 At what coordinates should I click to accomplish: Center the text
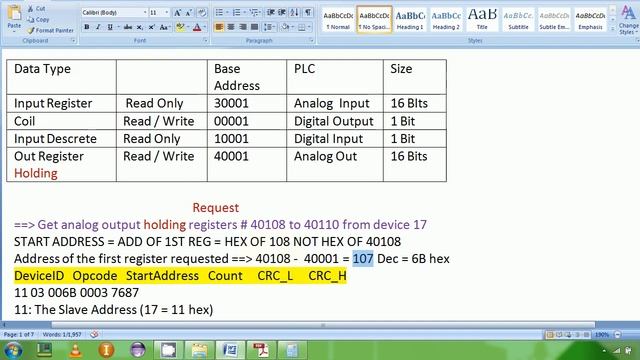231,27
